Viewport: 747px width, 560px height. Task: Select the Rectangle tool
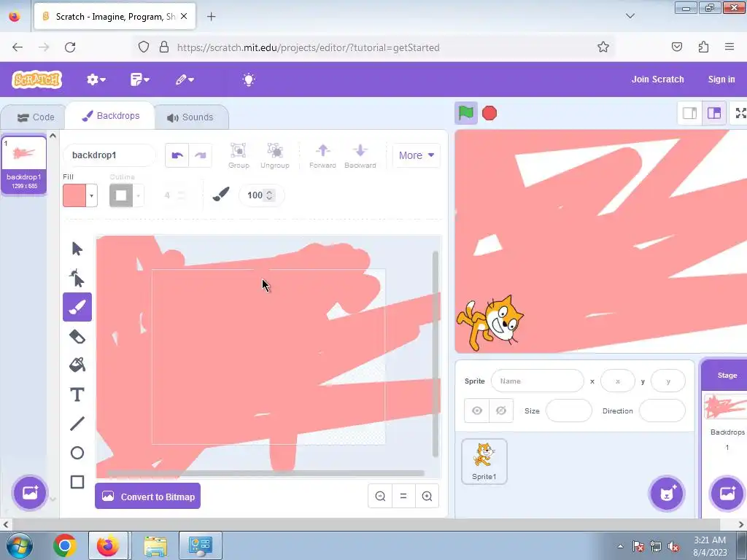(x=77, y=482)
